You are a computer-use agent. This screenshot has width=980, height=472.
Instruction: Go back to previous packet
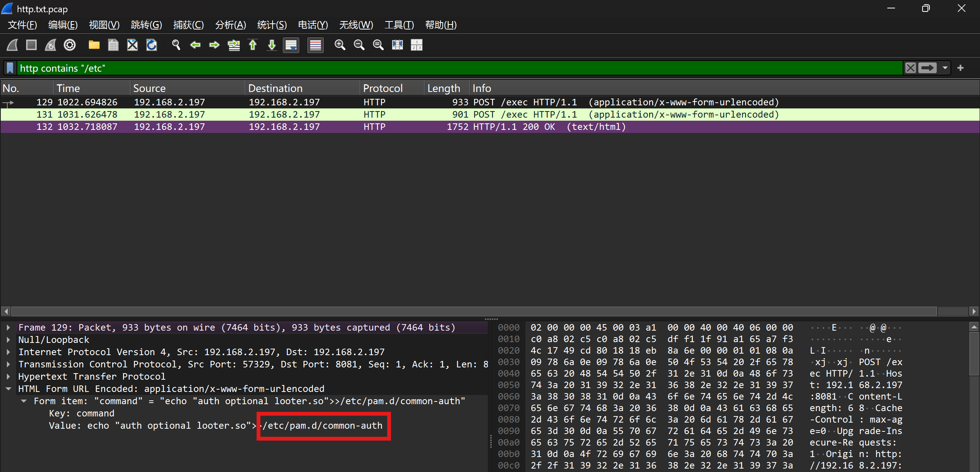195,45
